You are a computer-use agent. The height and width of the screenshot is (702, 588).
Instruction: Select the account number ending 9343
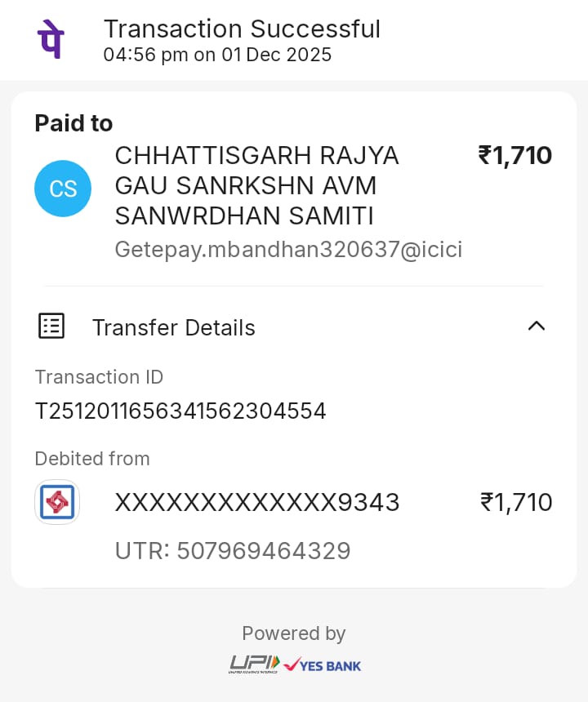pos(257,502)
